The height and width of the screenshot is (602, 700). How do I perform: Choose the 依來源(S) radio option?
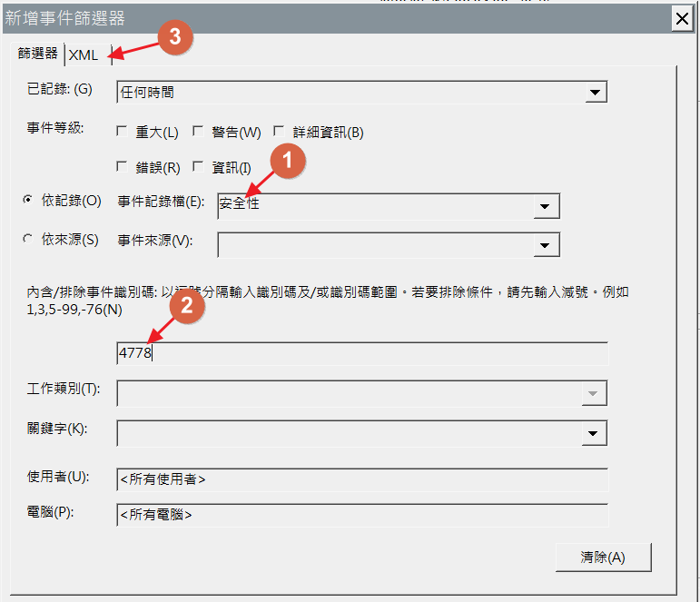pyautogui.click(x=28, y=239)
